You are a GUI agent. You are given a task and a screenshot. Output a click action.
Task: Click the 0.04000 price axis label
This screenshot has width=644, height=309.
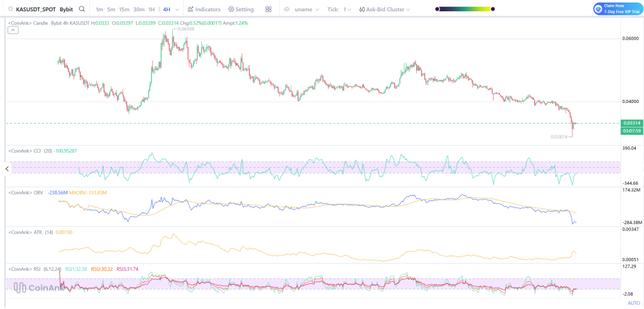click(631, 101)
